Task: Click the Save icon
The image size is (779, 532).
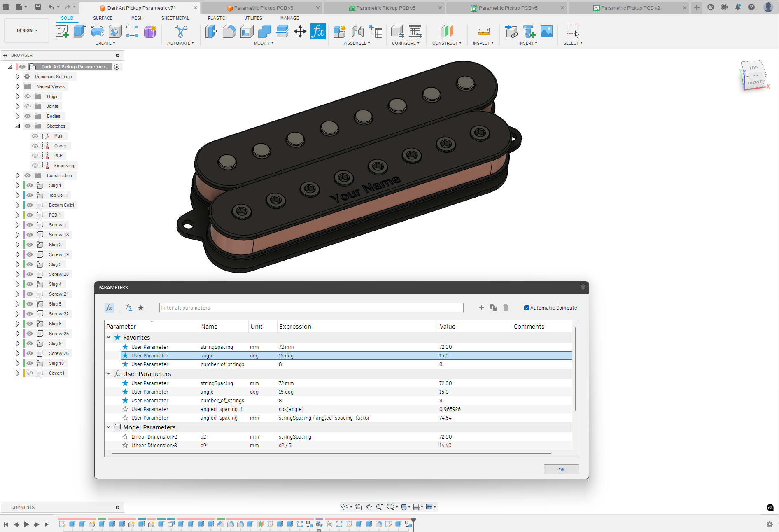Action: point(37,7)
